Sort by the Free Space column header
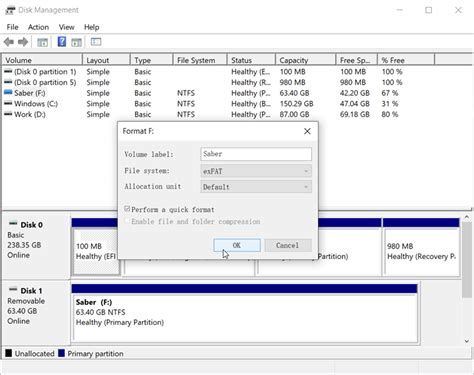Screen dimensions: 474x375 coord(357,60)
